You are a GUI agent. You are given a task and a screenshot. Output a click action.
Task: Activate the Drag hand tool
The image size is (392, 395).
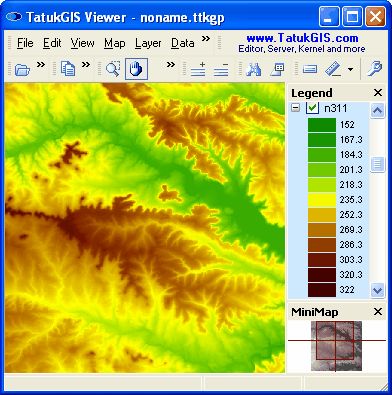pyautogui.click(x=136, y=69)
